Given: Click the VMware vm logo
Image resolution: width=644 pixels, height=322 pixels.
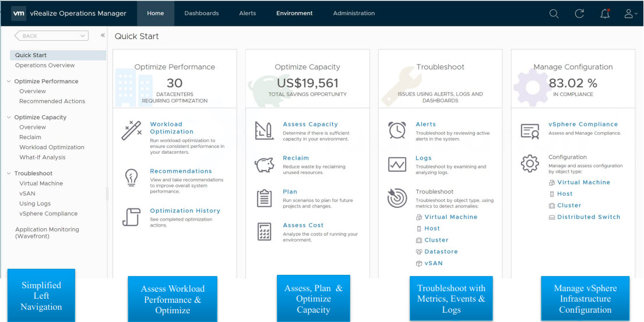Looking at the screenshot, I should click(19, 13).
